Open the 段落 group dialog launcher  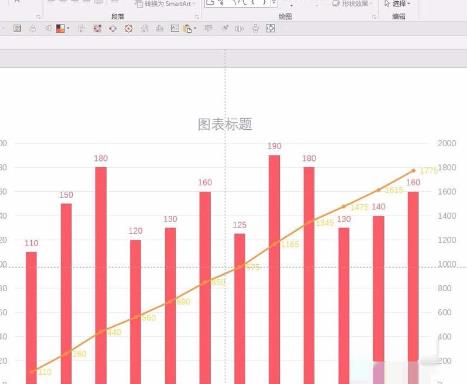197,17
